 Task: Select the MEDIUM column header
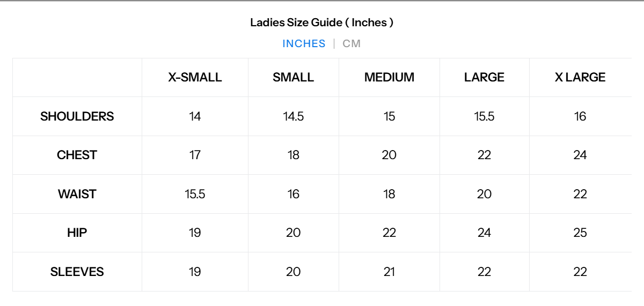coord(389,77)
